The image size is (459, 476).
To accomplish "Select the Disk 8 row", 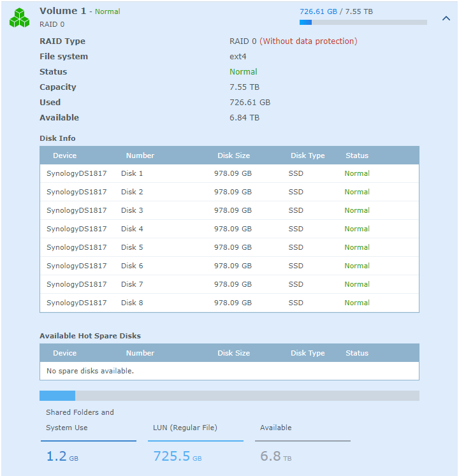I will tap(229, 303).
